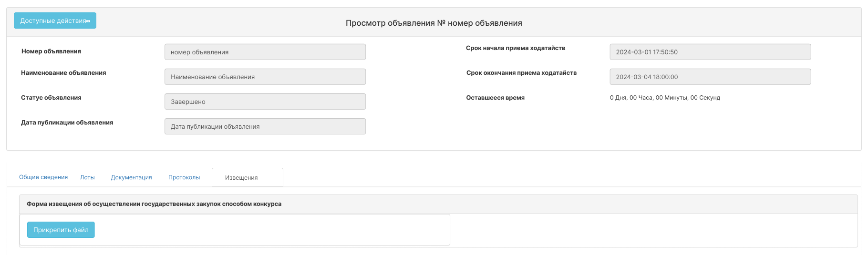Click the Срок окончания приема ходатайств label
This screenshot has width=868, height=255.
521,73
